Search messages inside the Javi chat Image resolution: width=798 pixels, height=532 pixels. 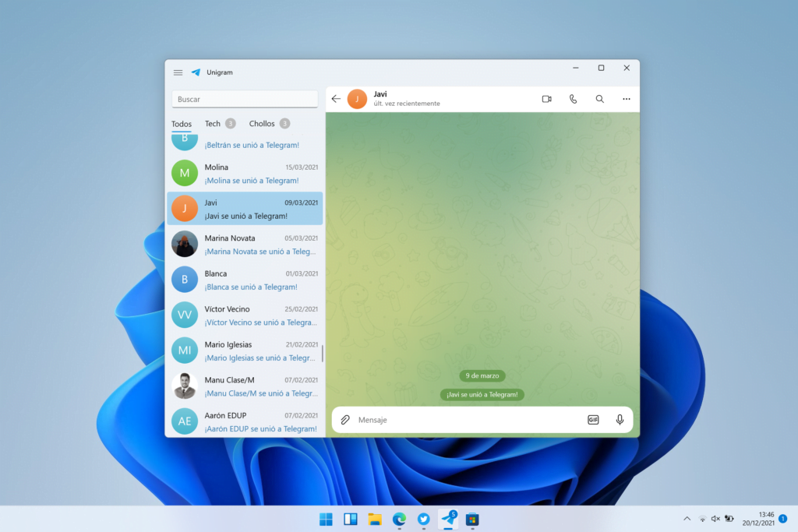[x=599, y=99]
